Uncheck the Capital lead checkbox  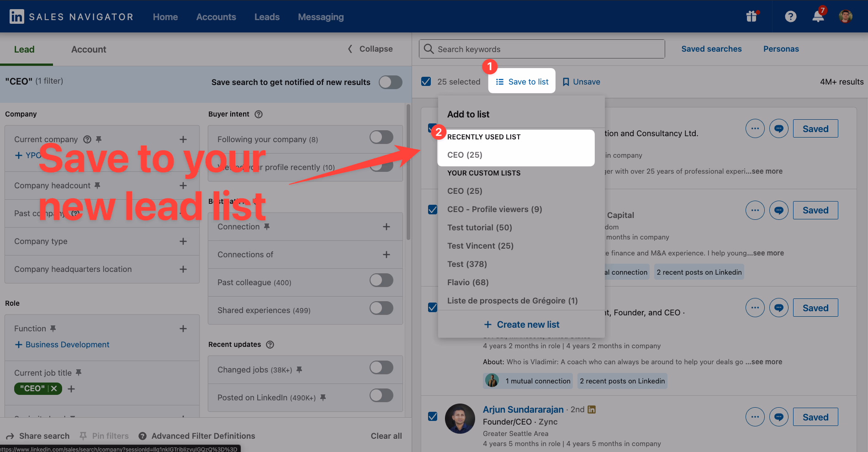[433, 209]
